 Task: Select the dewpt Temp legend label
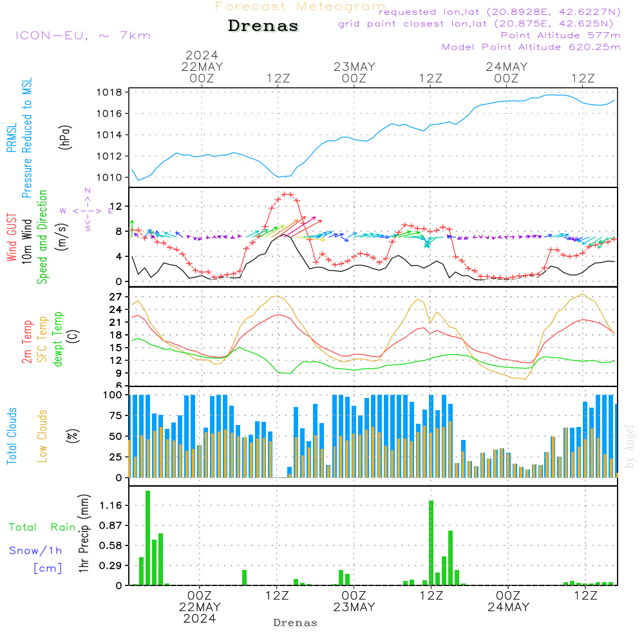(x=58, y=339)
